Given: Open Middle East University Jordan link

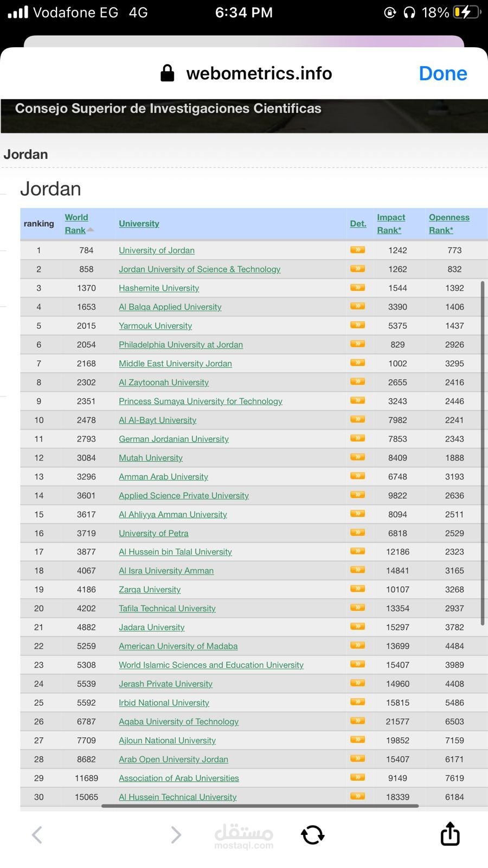Looking at the screenshot, I should point(175,363).
